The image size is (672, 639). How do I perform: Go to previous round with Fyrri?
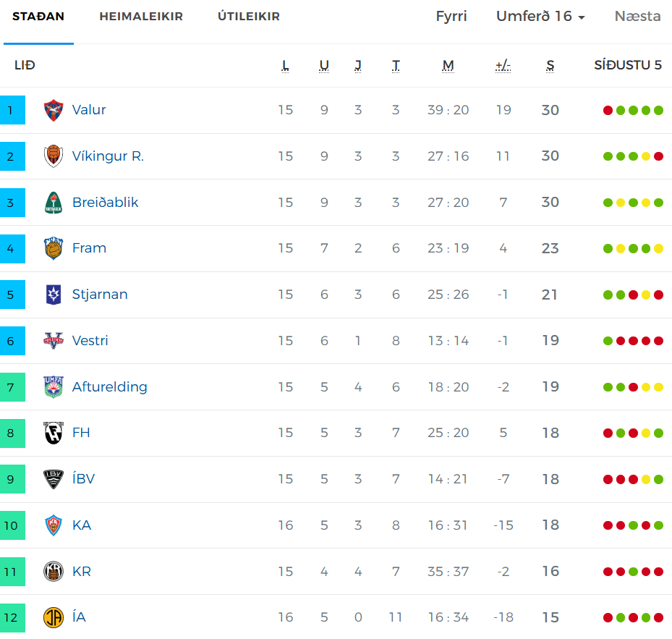click(x=451, y=17)
